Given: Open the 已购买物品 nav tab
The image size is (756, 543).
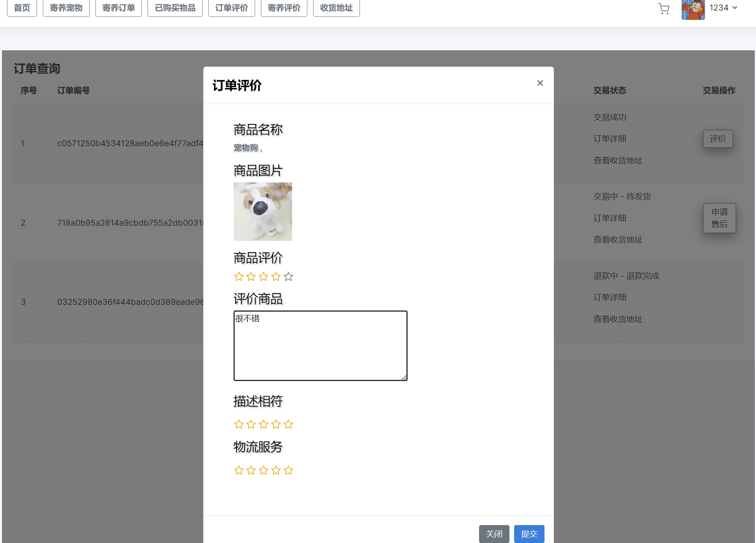Looking at the screenshot, I should [x=175, y=8].
